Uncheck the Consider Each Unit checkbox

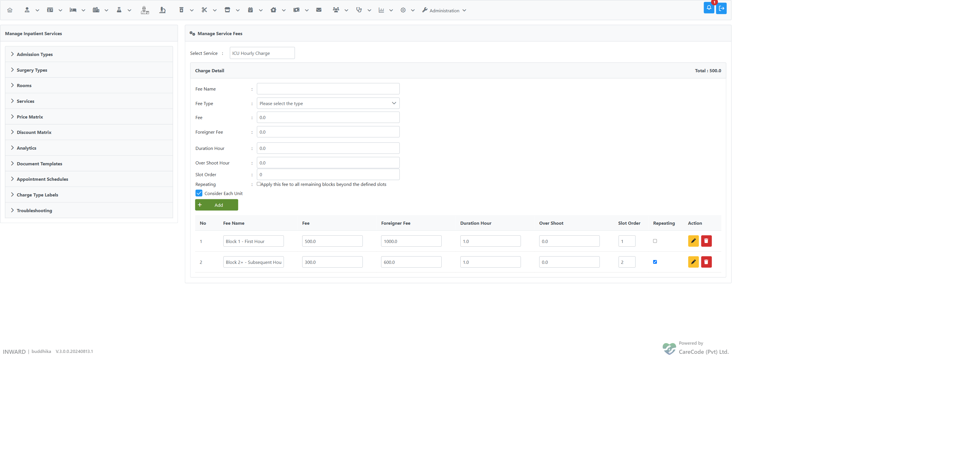click(x=199, y=193)
